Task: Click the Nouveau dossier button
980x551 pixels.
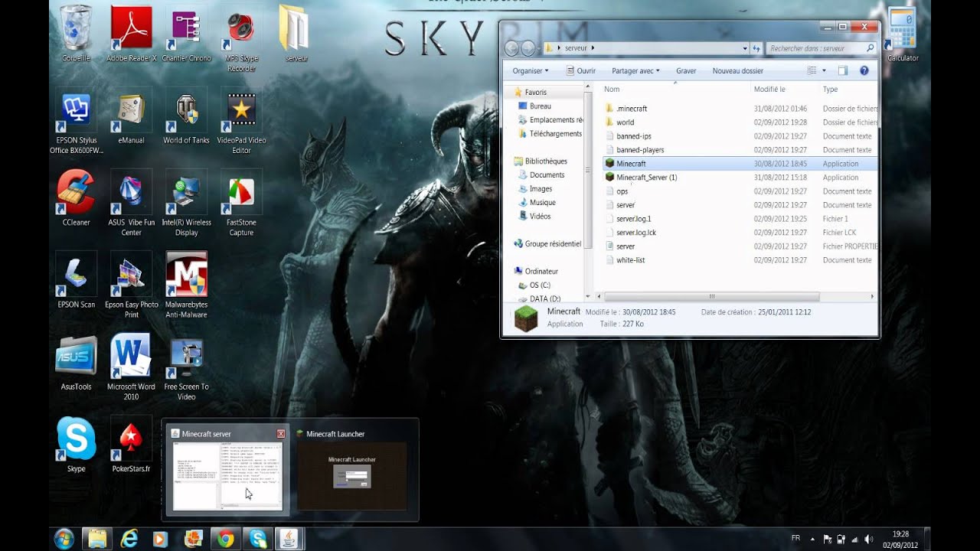Action: tap(737, 70)
